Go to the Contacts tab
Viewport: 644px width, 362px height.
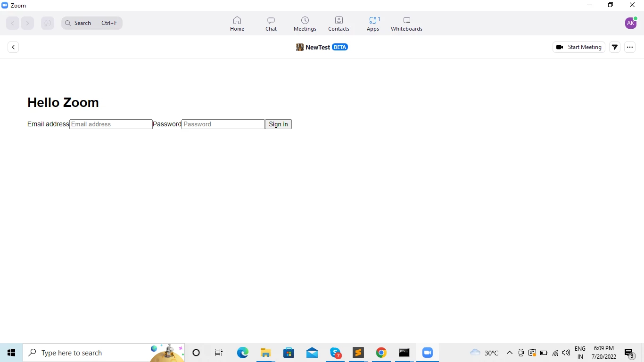click(x=339, y=24)
